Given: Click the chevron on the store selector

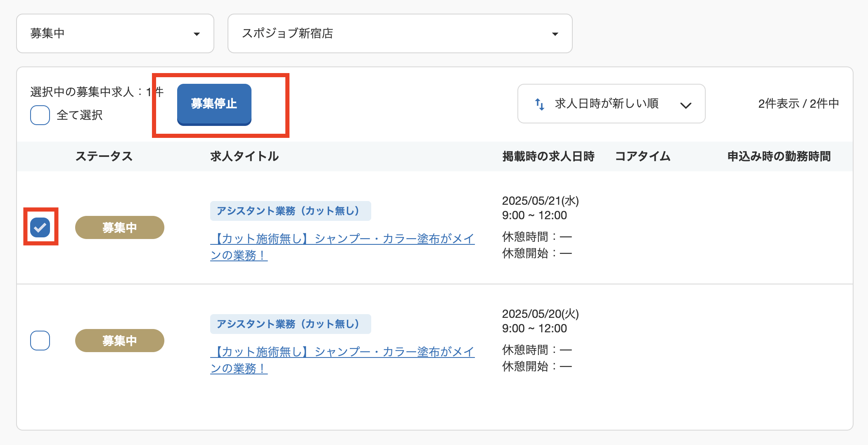Looking at the screenshot, I should (555, 33).
